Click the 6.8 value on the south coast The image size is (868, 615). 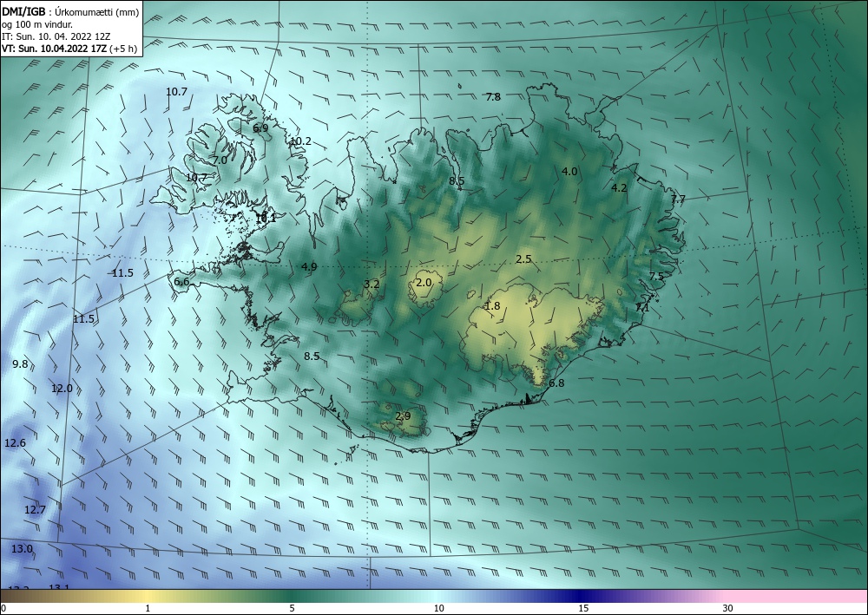point(557,383)
